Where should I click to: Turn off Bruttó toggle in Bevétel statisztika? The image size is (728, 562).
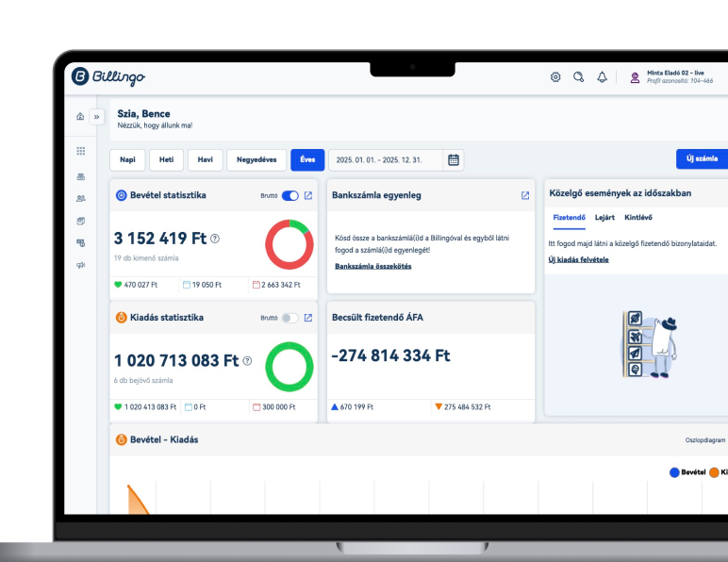(x=290, y=195)
